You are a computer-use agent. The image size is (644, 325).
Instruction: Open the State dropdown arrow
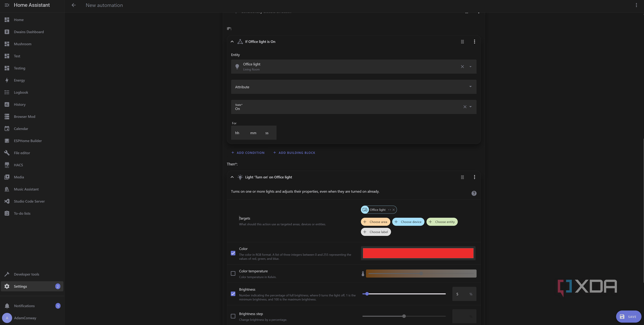(x=471, y=107)
